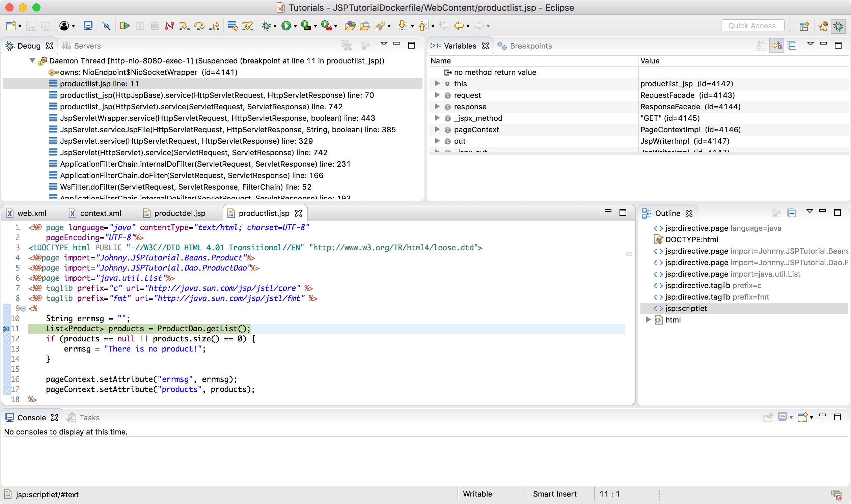Click the Open Task clipboard-folder icon

click(x=364, y=26)
